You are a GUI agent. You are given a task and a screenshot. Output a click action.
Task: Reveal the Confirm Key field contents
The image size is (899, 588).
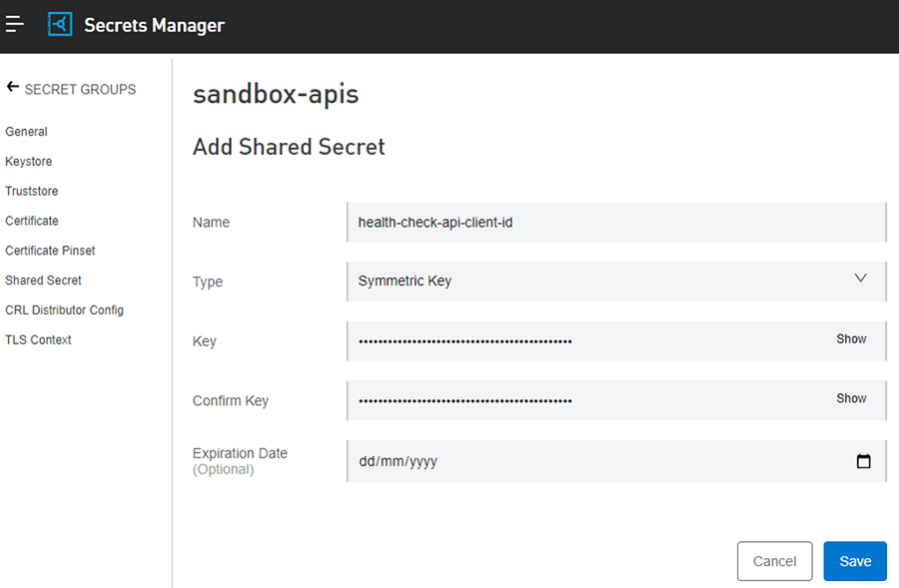point(850,398)
